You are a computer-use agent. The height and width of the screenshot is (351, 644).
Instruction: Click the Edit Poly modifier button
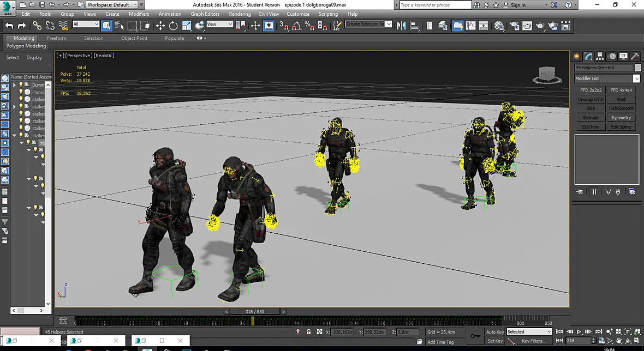click(591, 127)
